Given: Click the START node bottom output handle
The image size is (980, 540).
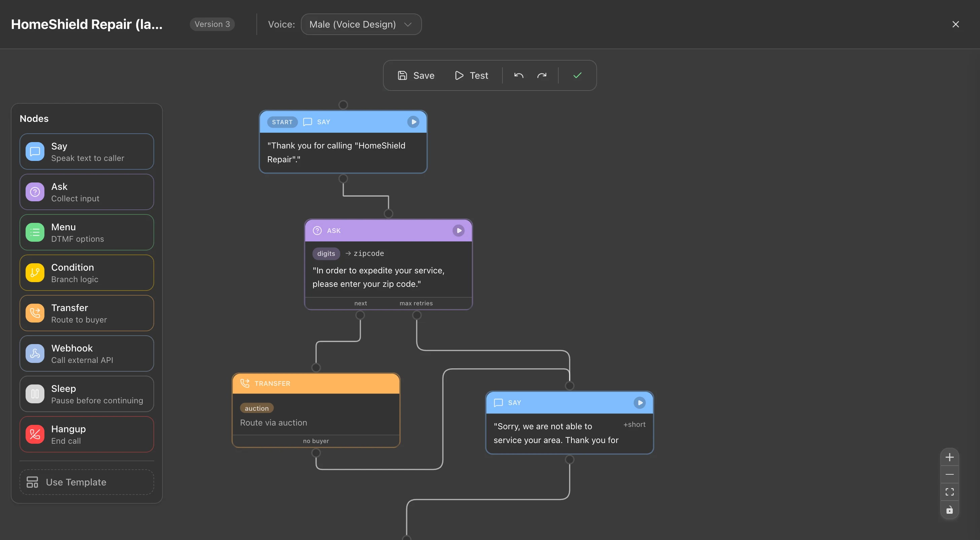Looking at the screenshot, I should [x=343, y=178].
